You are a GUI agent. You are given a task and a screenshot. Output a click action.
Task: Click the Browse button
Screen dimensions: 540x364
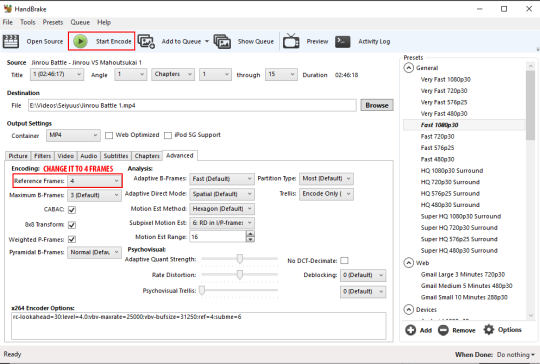tap(377, 105)
